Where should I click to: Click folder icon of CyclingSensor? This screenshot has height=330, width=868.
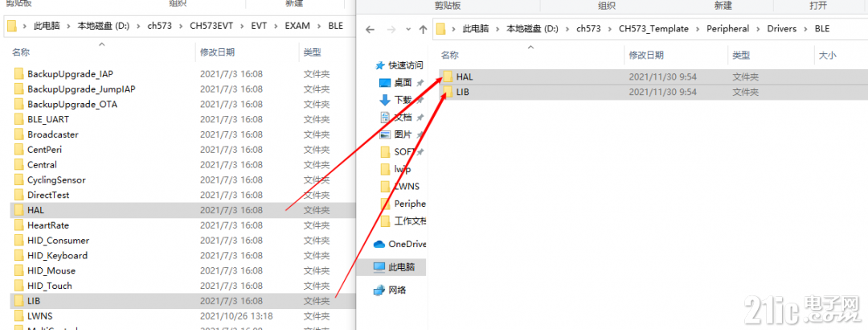click(x=19, y=179)
